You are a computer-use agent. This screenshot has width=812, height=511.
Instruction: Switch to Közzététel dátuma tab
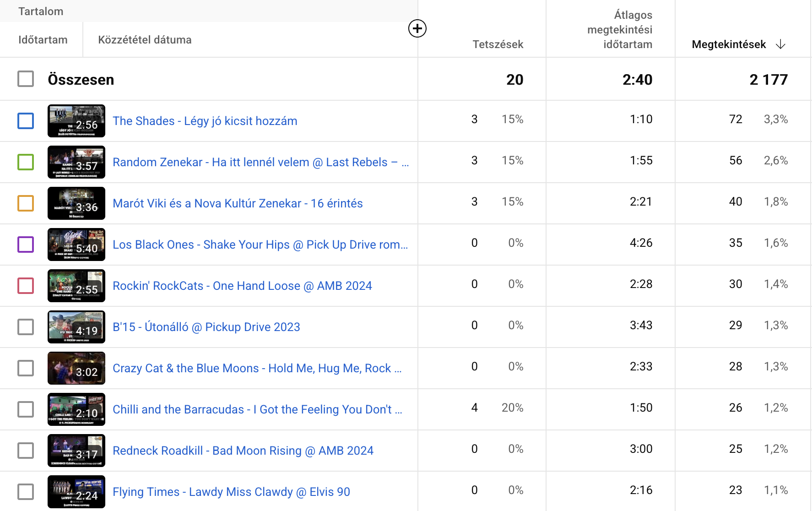tap(145, 40)
